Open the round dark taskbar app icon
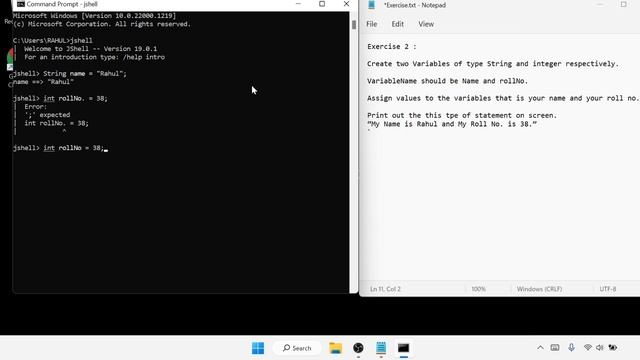 pyautogui.click(x=358, y=348)
